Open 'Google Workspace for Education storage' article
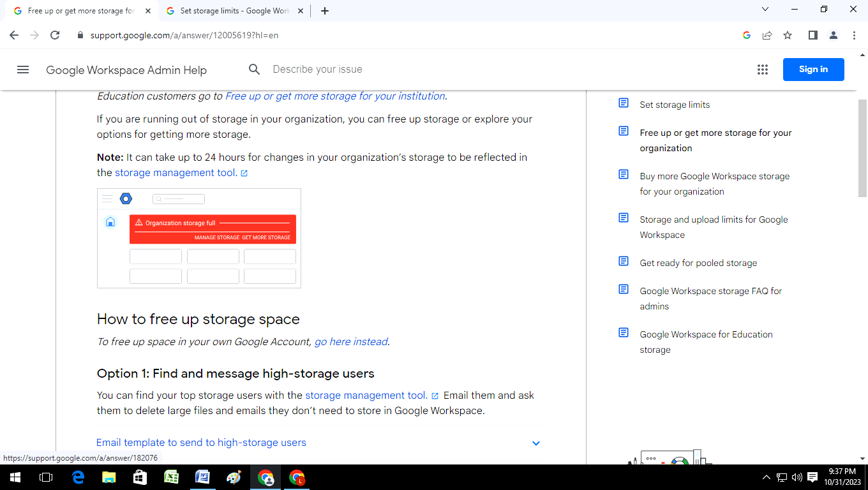 706,342
